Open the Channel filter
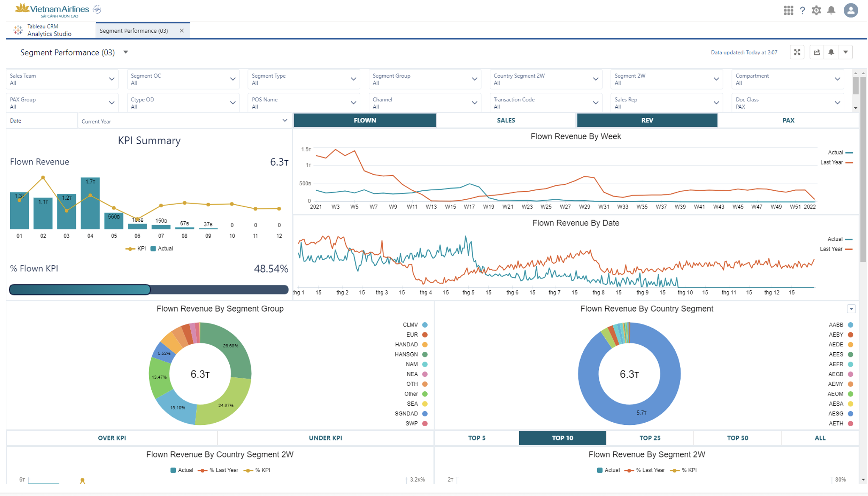 (425, 103)
